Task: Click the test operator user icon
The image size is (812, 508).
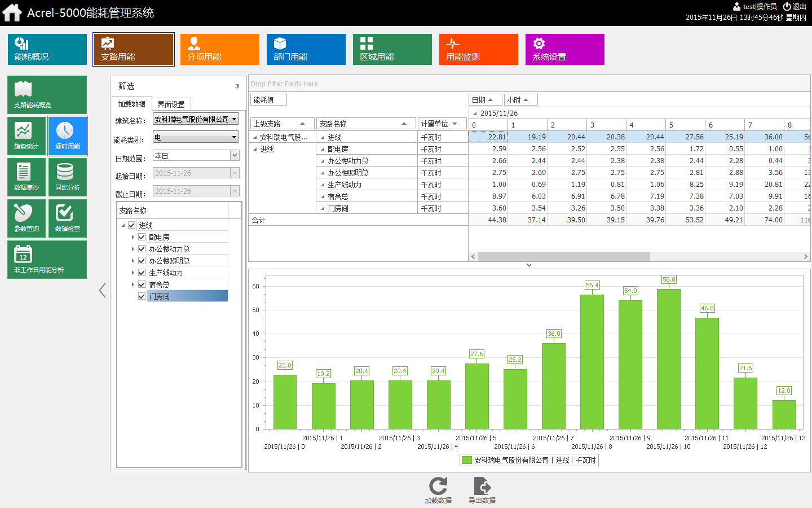Action: coord(736,6)
